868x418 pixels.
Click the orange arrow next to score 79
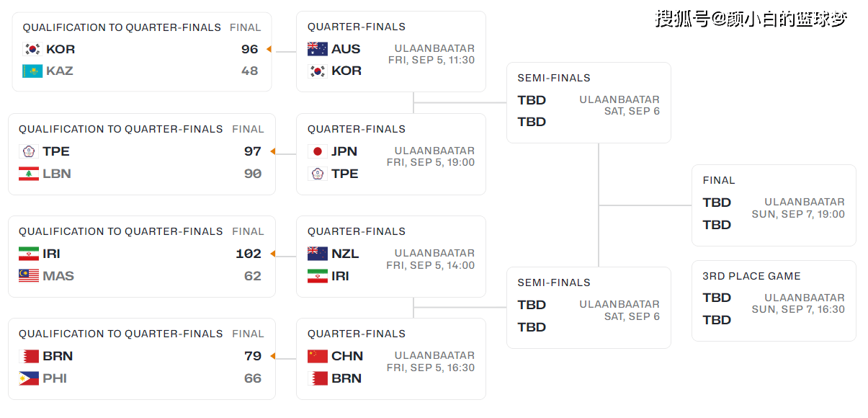click(x=272, y=356)
